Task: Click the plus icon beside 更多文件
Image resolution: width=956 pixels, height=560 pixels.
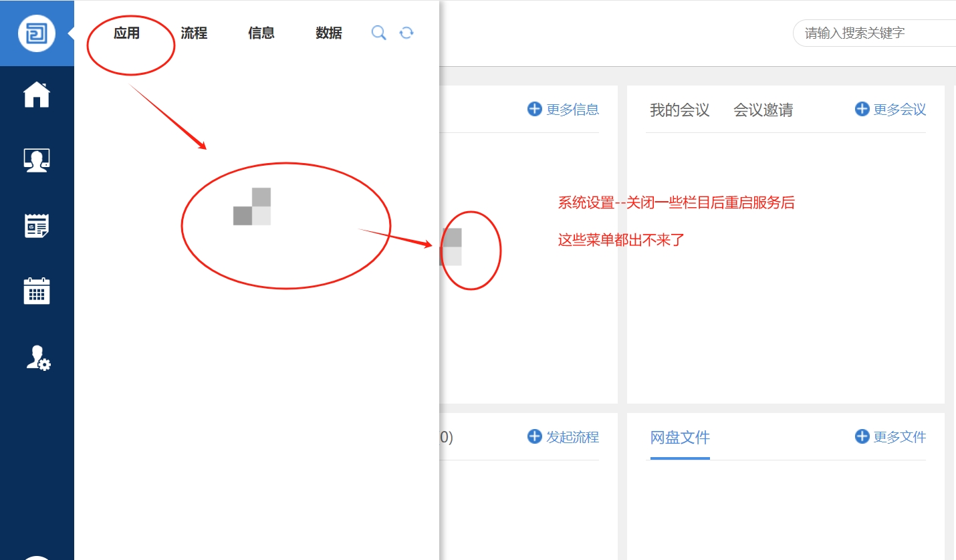Action: point(862,436)
